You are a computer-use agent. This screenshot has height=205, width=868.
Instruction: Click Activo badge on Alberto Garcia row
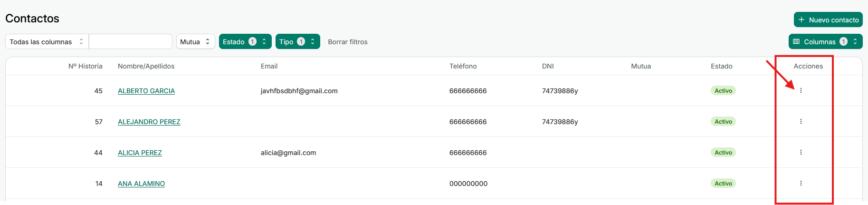click(x=723, y=91)
